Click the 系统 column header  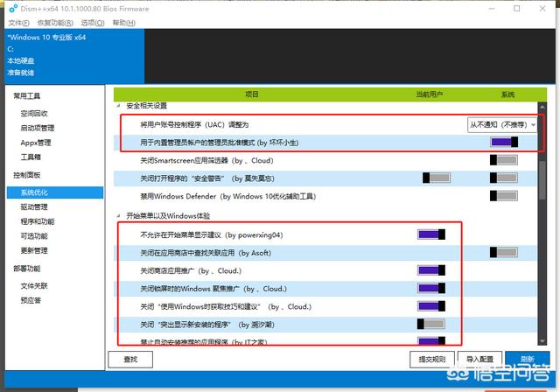507,94
